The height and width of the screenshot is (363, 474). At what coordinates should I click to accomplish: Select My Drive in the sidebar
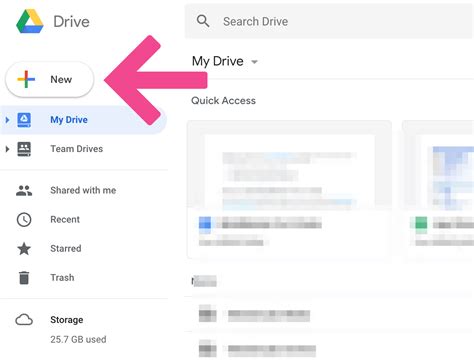point(83,120)
